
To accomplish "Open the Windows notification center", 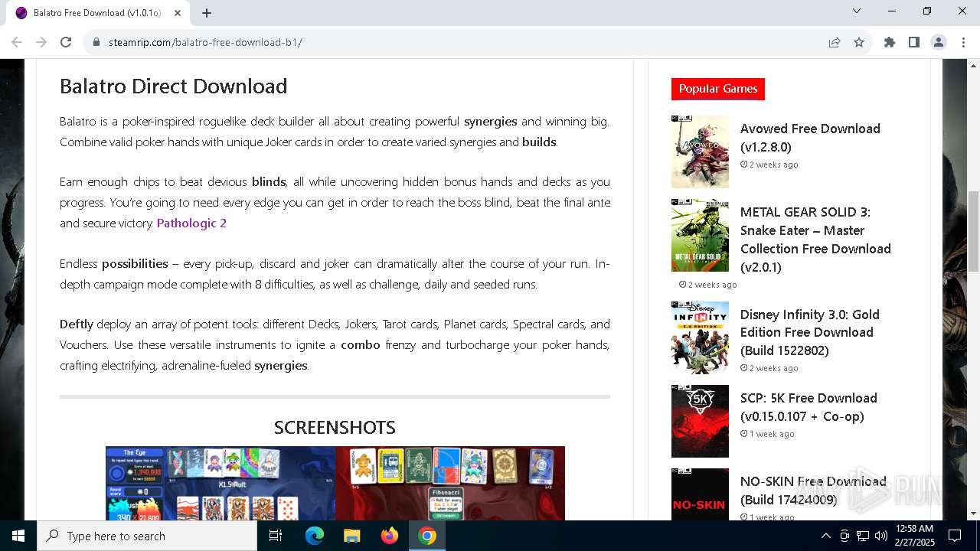I will (955, 536).
